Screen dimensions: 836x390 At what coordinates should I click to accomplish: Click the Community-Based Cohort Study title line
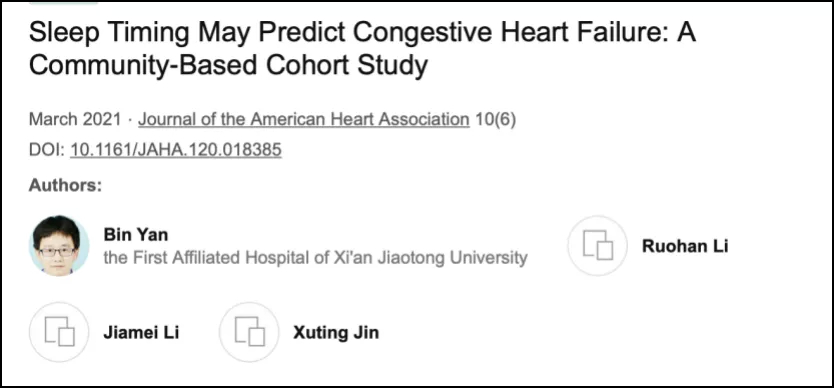click(228, 66)
